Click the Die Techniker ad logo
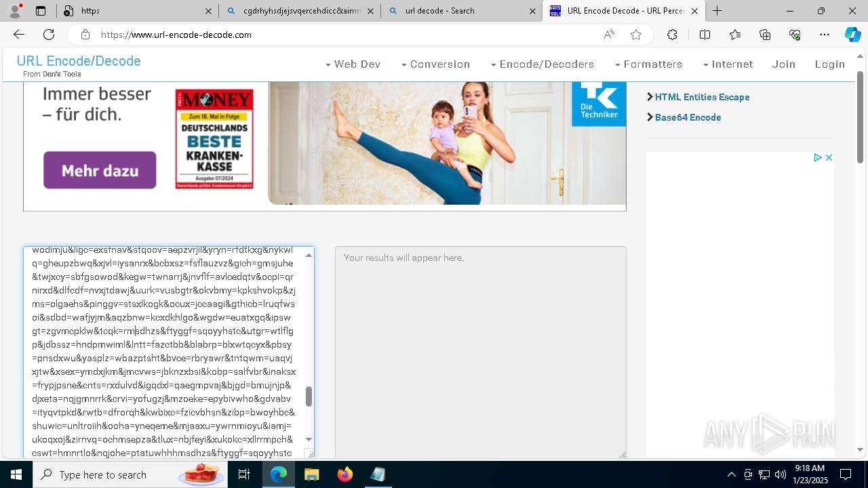This screenshot has height=488, width=868. click(x=599, y=104)
